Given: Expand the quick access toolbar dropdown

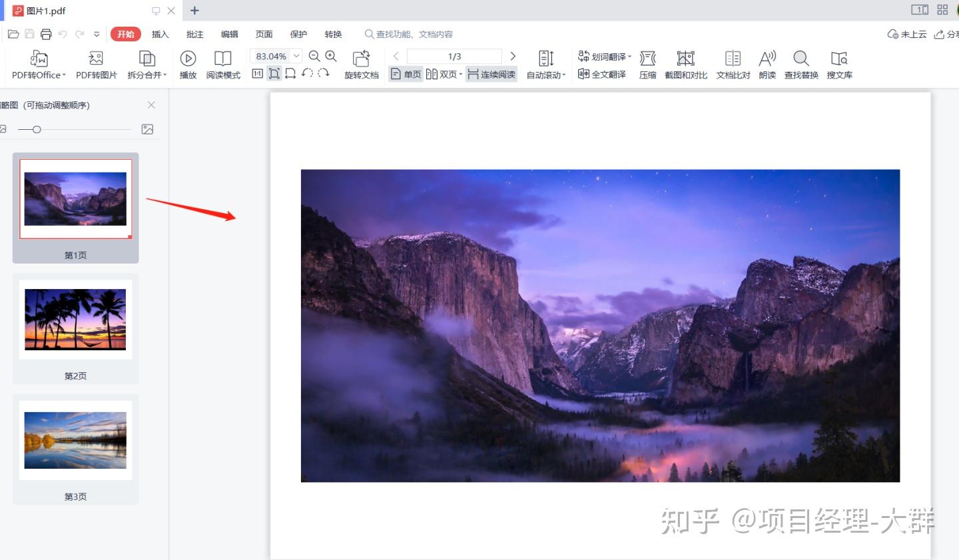Looking at the screenshot, I should [97, 34].
